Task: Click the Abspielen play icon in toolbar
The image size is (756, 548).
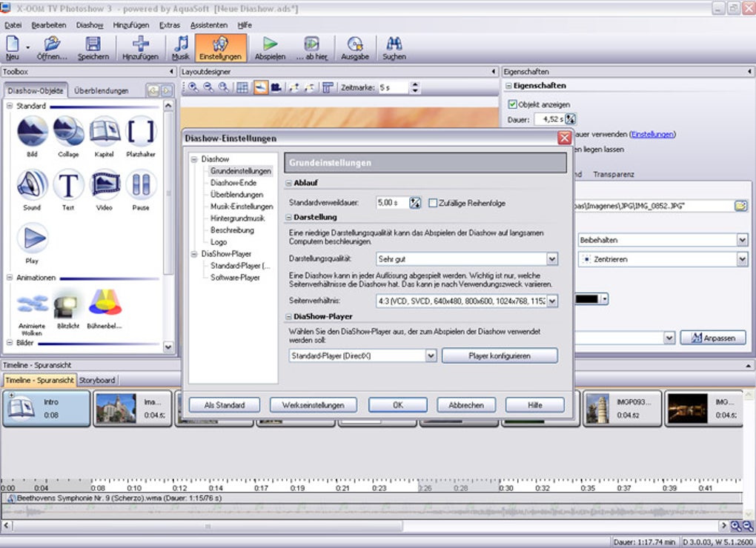Action: pos(269,44)
